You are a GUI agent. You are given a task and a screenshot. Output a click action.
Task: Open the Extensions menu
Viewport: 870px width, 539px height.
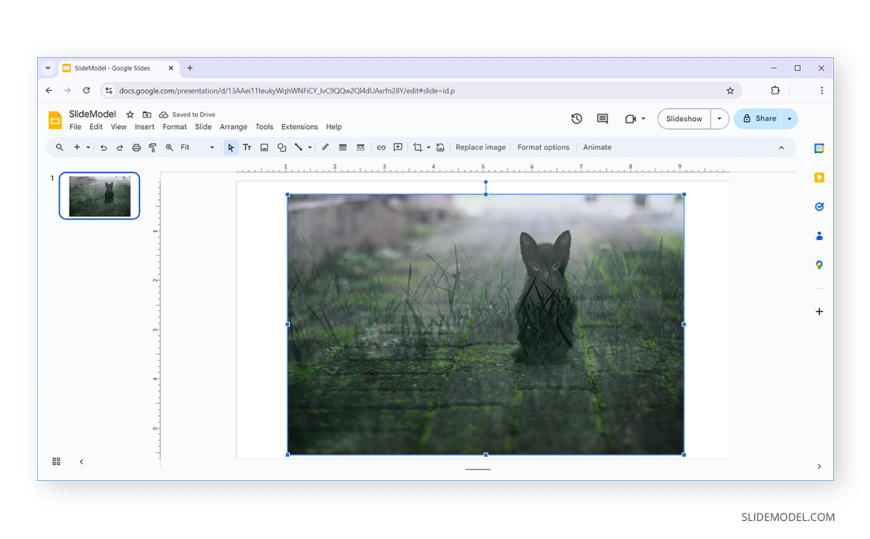[x=300, y=127]
